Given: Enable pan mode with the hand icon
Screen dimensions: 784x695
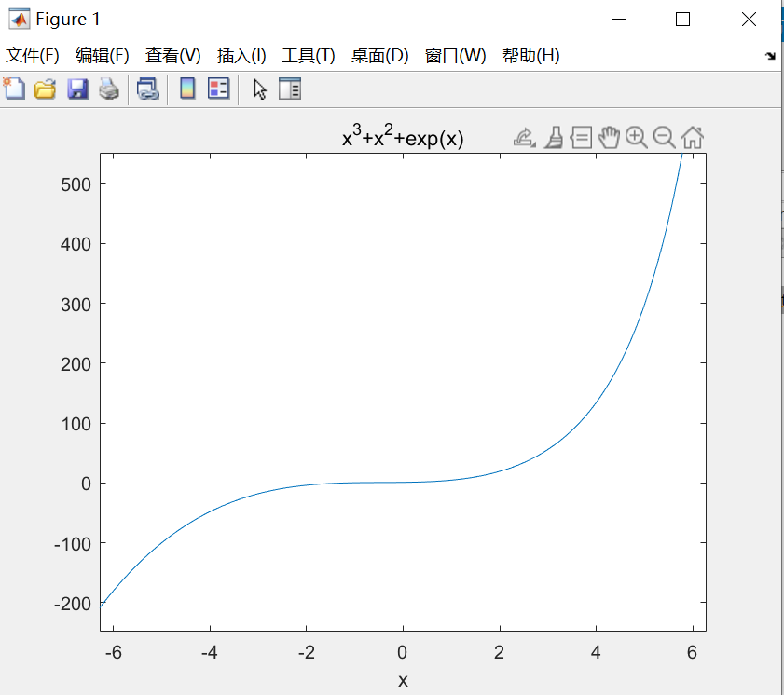Looking at the screenshot, I should (x=608, y=137).
